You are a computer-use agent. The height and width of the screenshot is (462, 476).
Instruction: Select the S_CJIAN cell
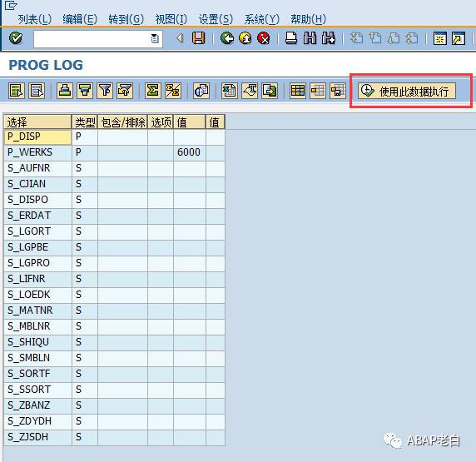pyautogui.click(x=37, y=184)
